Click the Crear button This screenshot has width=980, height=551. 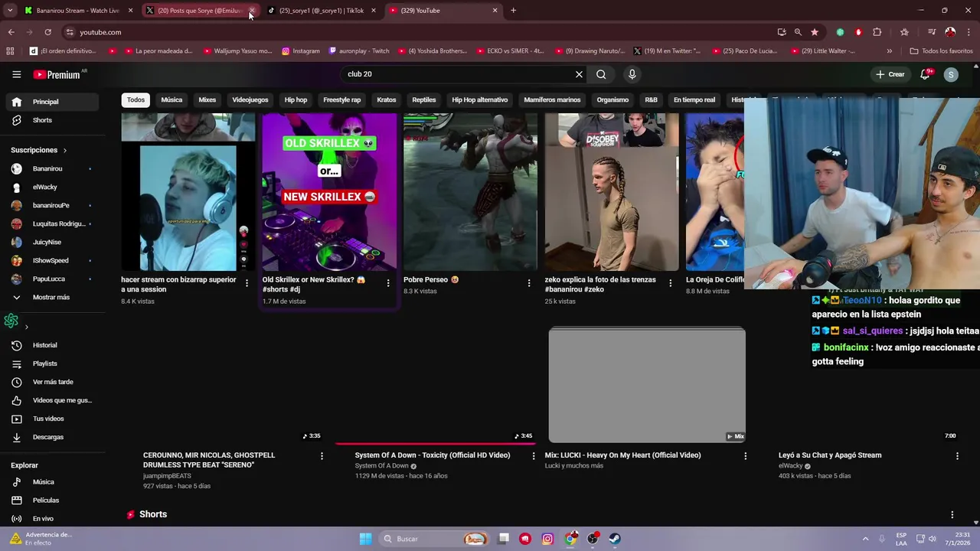[x=890, y=74]
